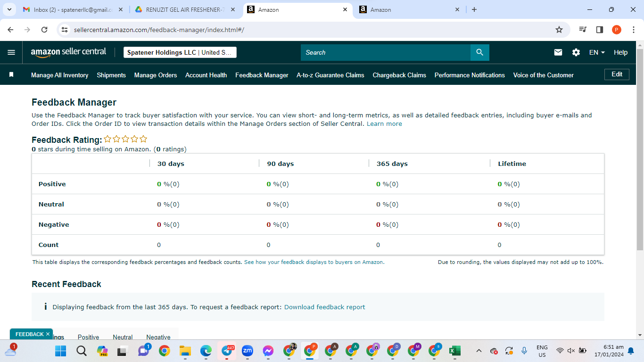The width and height of the screenshot is (644, 362).
Task: Open Performance Notifications
Action: pos(470,75)
